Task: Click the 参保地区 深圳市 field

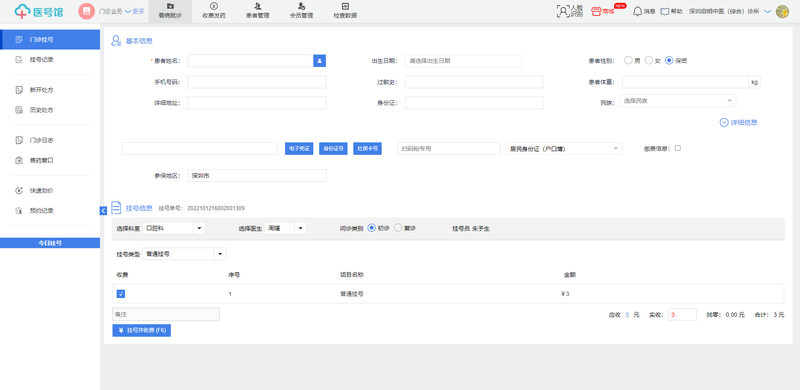Action: point(257,176)
